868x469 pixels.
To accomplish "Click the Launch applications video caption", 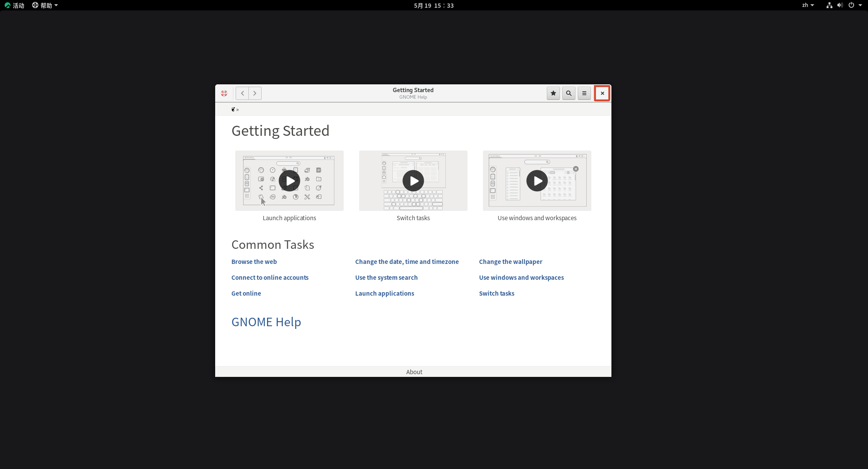I will pos(289,218).
